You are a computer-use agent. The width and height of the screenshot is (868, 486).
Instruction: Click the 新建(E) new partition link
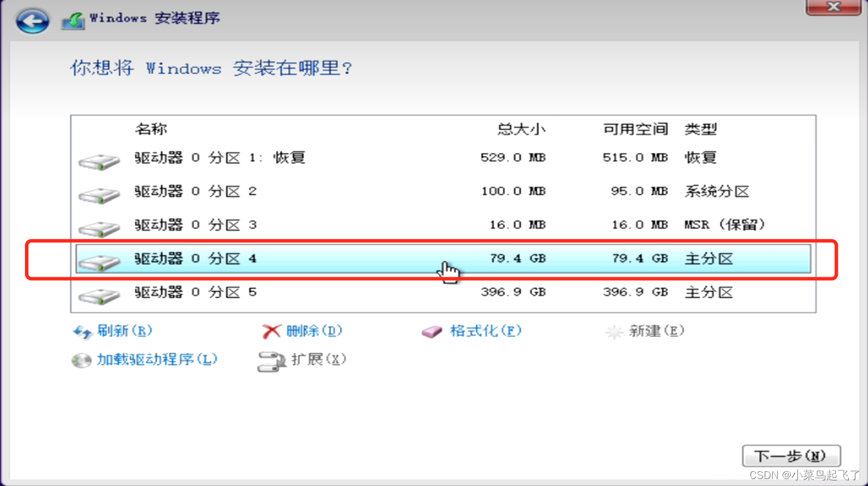click(x=657, y=331)
